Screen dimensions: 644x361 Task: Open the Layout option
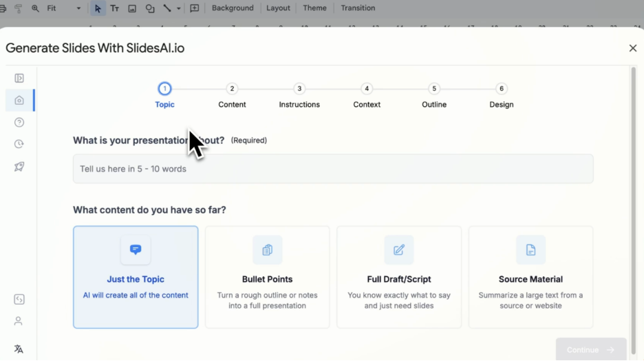[x=278, y=8]
